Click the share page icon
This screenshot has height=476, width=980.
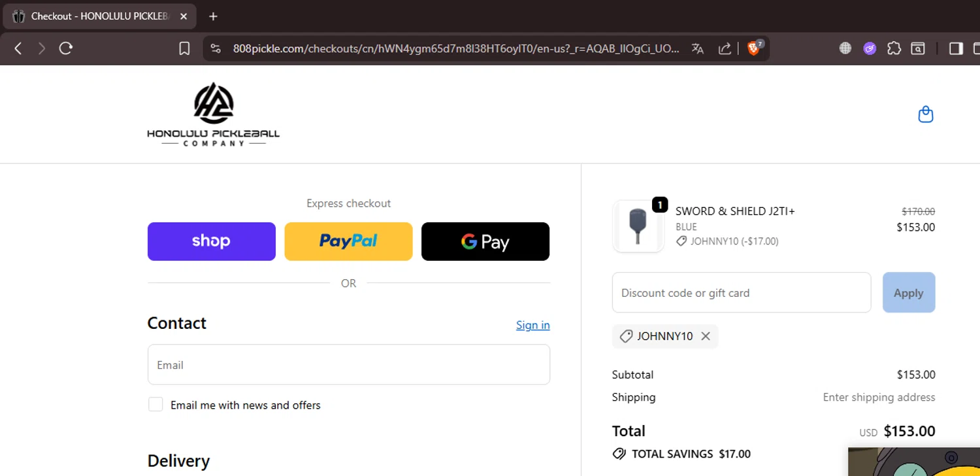724,48
